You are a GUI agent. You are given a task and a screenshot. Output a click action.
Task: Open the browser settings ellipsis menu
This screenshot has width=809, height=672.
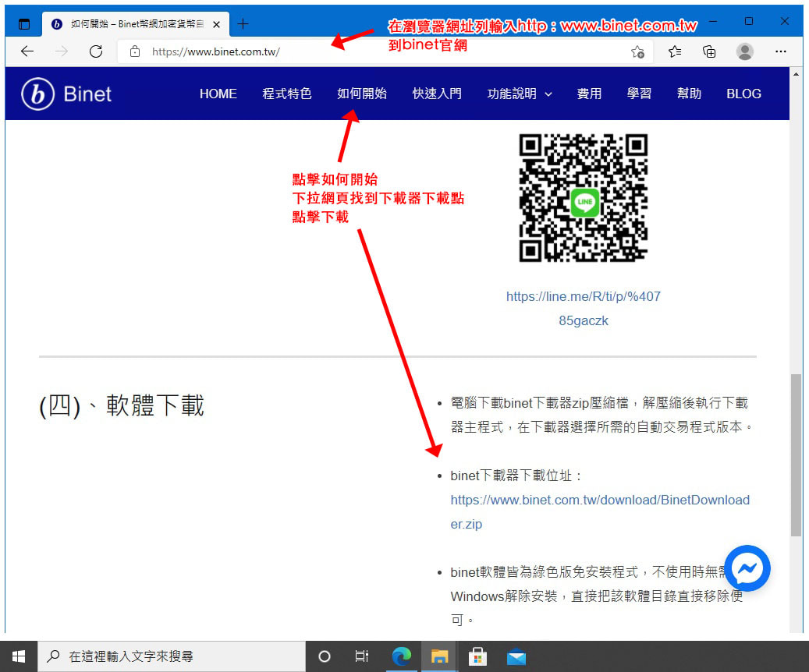pyautogui.click(x=781, y=51)
